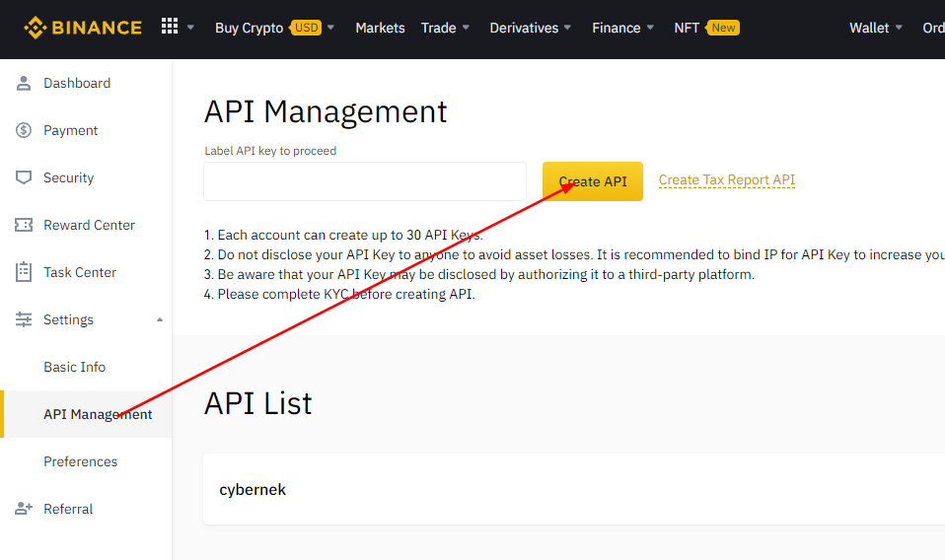Click the Settings sliders icon
945x560 pixels.
coord(24,319)
